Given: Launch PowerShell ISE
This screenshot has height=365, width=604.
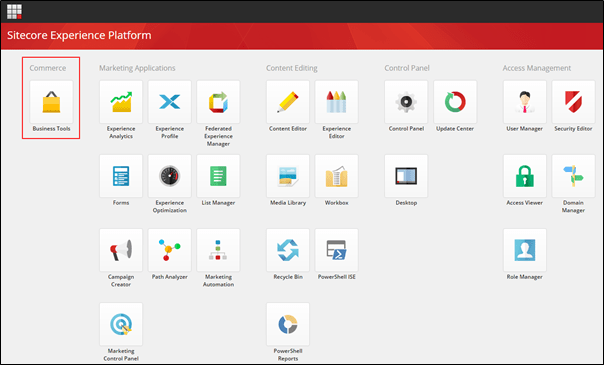Looking at the screenshot, I should tap(336, 250).
